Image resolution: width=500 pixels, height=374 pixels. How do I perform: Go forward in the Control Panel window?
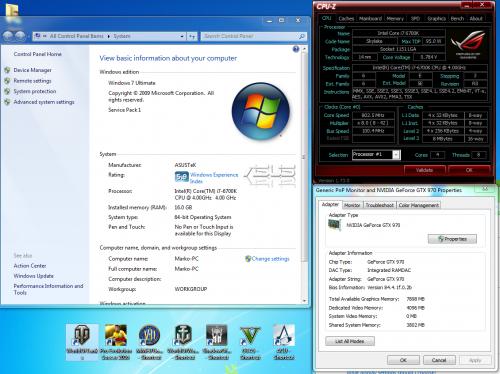pyautogui.click(x=20, y=36)
